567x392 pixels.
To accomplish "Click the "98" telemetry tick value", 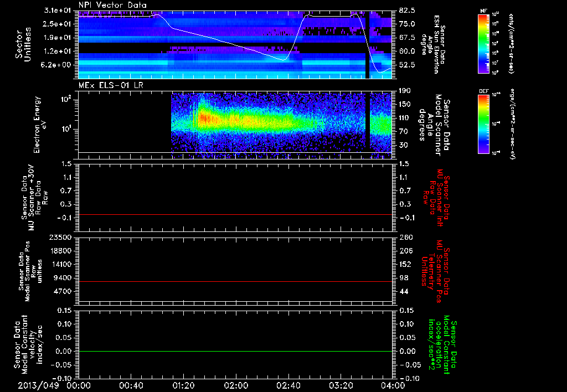I will [404, 278].
